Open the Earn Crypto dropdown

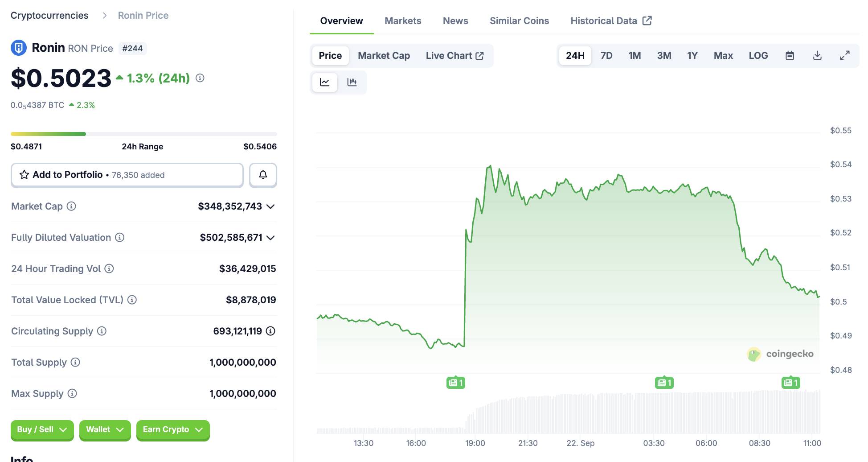[x=173, y=429]
